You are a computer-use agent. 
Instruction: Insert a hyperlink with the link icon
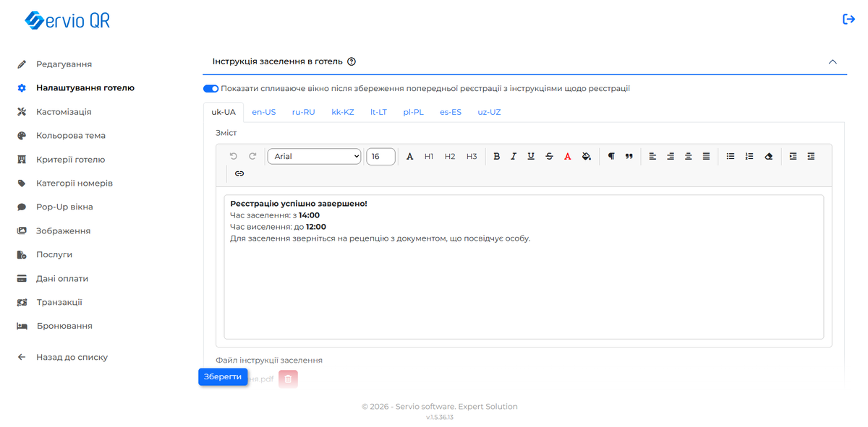click(x=239, y=173)
